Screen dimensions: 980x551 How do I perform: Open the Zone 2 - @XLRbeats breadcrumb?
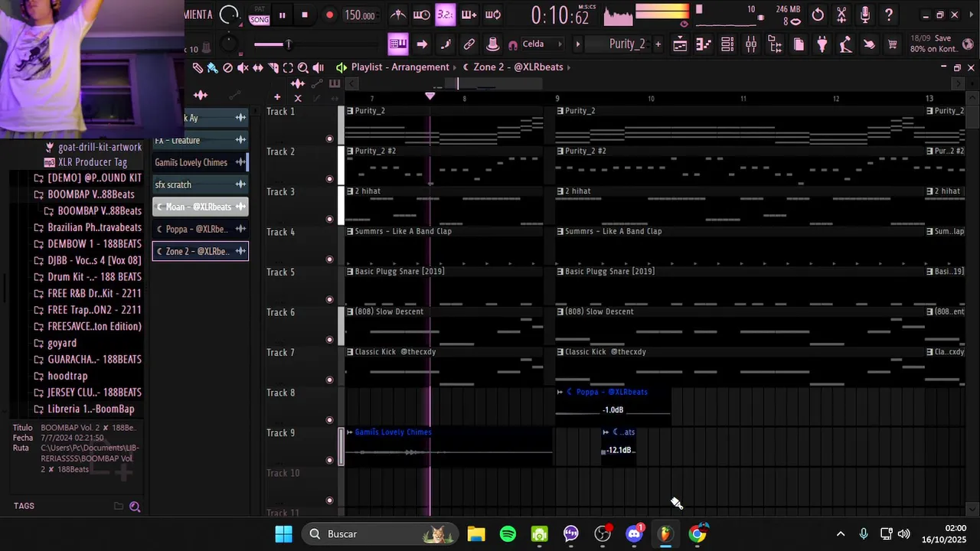tap(518, 67)
